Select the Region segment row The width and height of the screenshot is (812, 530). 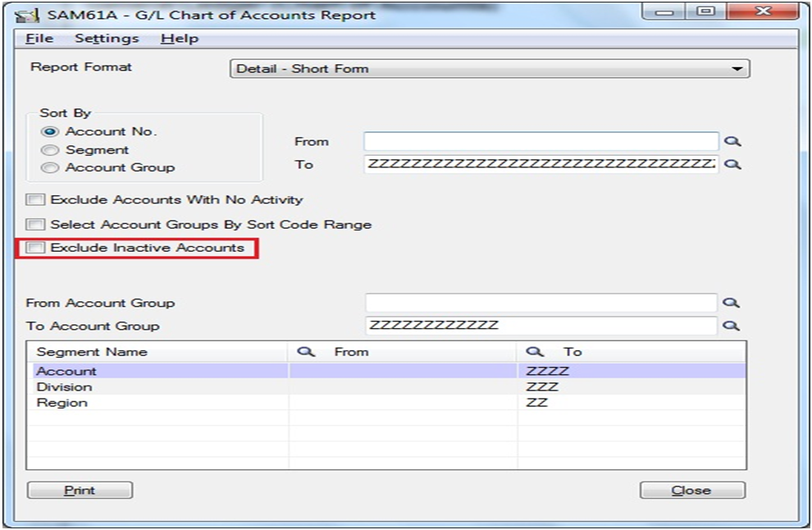click(x=385, y=403)
